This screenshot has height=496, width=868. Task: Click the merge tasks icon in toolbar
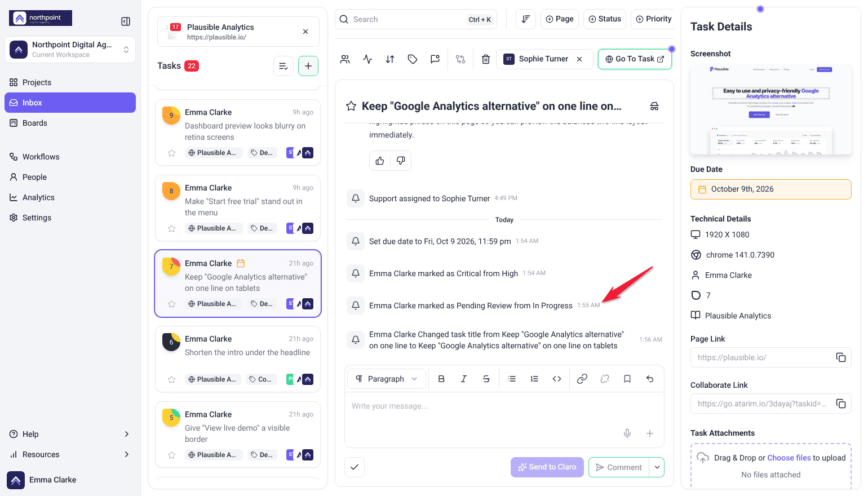(x=460, y=59)
